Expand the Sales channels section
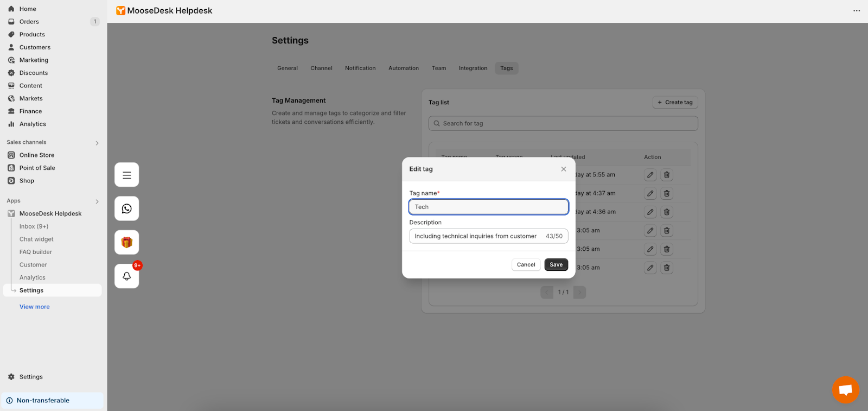 point(97,143)
